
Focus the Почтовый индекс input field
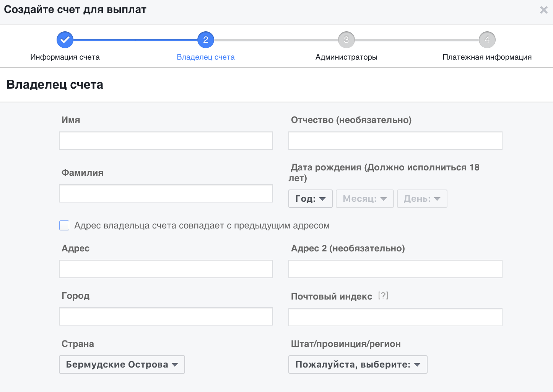click(395, 317)
